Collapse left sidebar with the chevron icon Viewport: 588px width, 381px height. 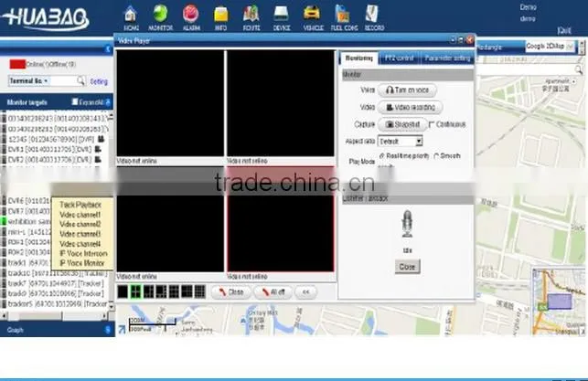108,49
